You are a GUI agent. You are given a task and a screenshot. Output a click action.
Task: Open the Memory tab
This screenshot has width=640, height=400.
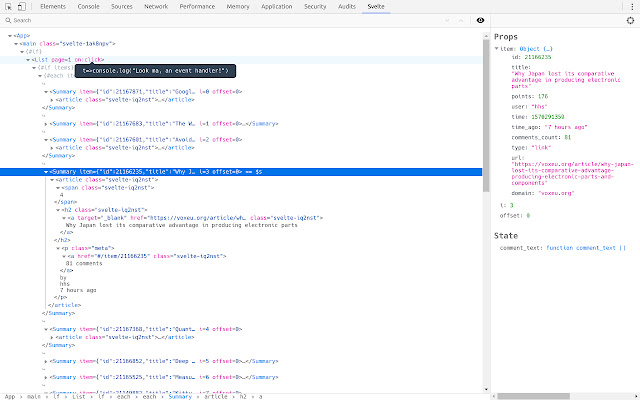point(238,7)
